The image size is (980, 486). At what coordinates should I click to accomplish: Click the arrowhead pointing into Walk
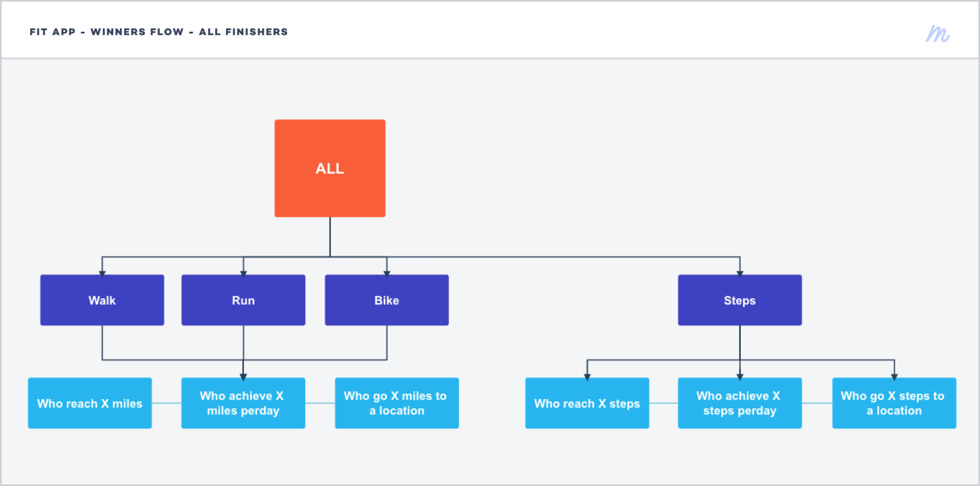[x=102, y=273]
